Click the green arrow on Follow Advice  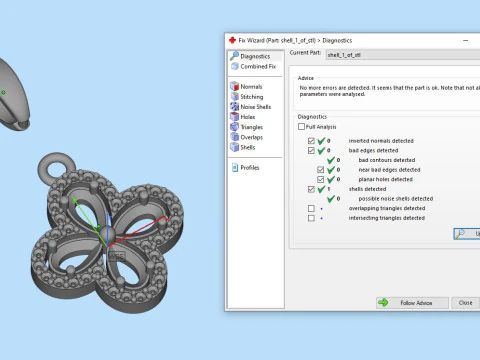point(383,302)
